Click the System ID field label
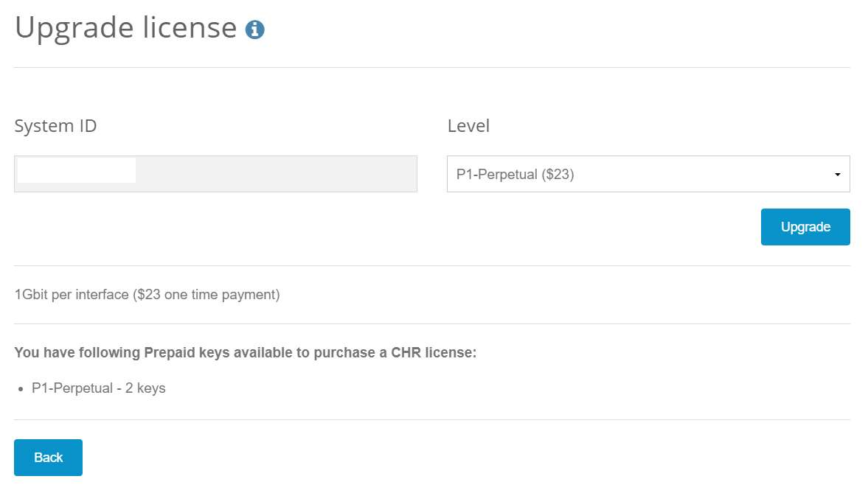 (55, 126)
